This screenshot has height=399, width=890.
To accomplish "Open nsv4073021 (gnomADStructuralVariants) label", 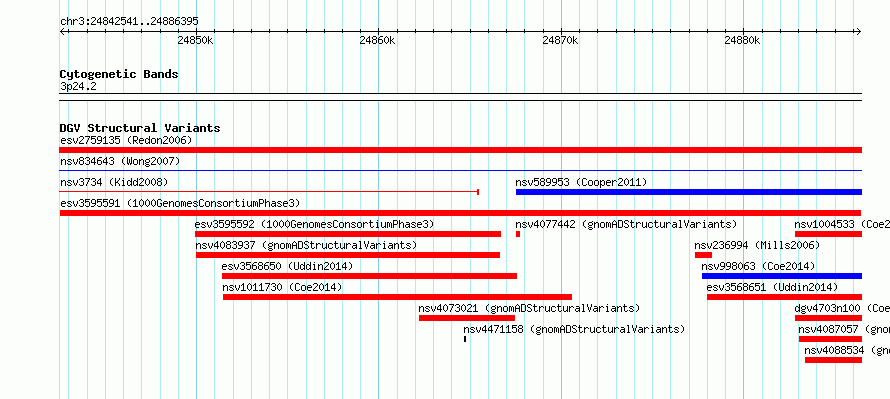I will 529,308.
